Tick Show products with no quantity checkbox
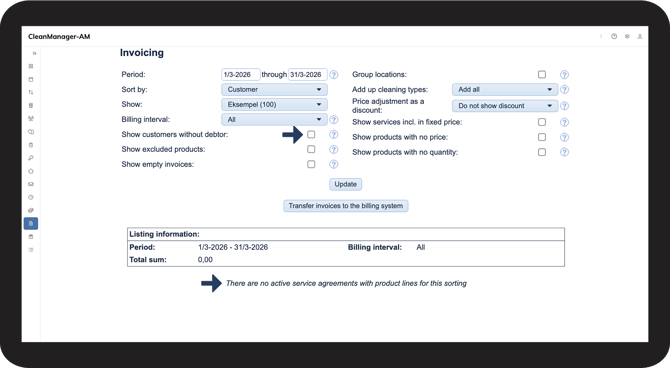The width and height of the screenshot is (670, 368). pyautogui.click(x=542, y=152)
